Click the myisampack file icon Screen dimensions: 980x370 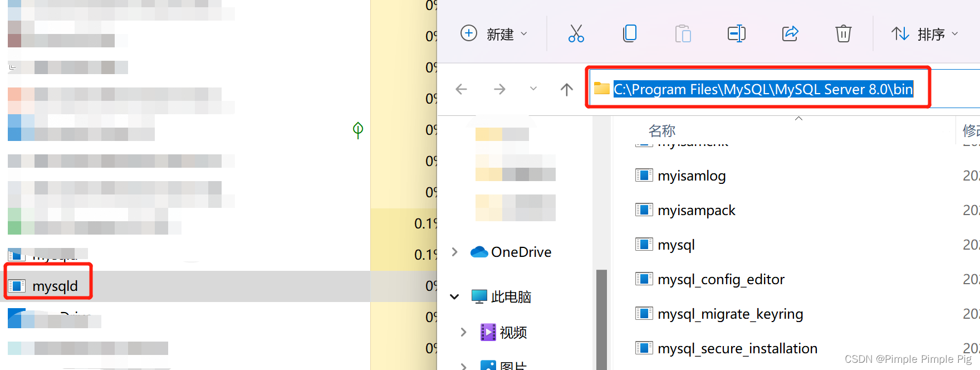644,210
